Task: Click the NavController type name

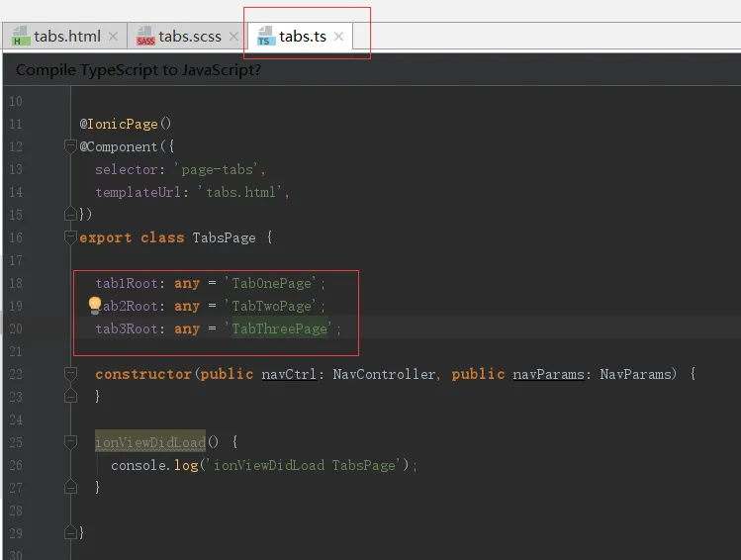Action: [384, 374]
